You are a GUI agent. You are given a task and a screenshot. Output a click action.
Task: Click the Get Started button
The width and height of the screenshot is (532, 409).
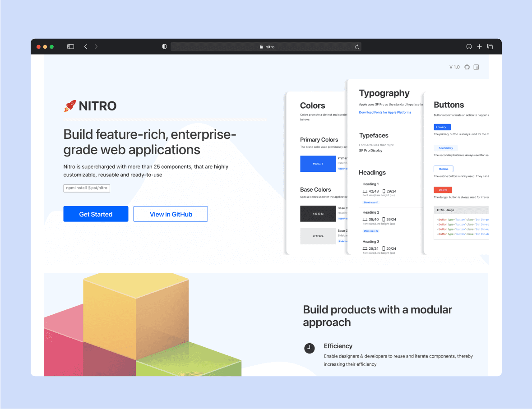pos(96,214)
